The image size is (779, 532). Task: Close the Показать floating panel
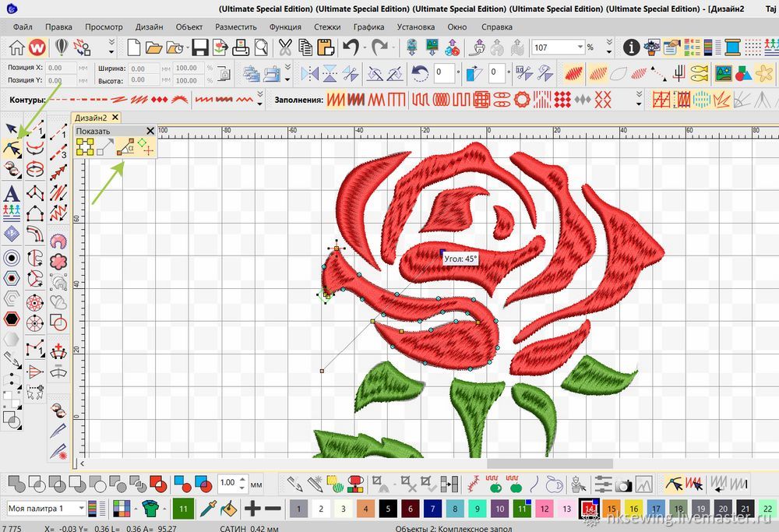tap(150, 131)
